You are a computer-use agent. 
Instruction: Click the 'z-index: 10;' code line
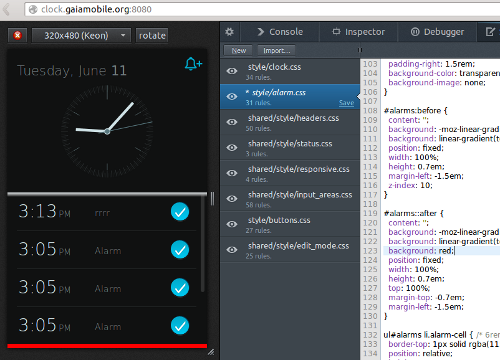(410, 185)
